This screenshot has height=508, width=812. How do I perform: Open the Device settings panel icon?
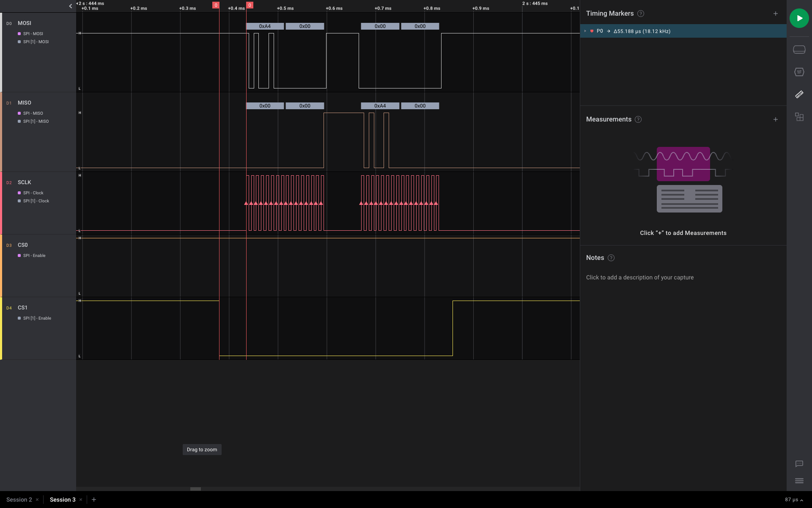click(799, 50)
